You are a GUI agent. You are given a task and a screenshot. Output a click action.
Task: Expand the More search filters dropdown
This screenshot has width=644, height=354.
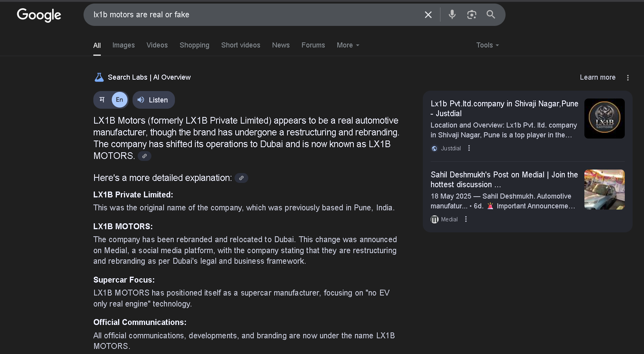pos(347,45)
